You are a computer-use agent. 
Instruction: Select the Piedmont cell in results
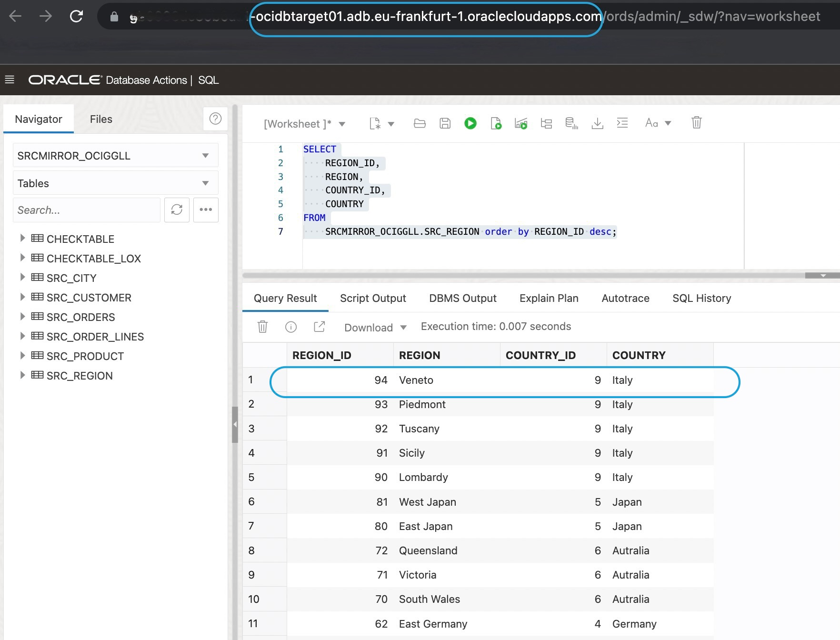click(447, 404)
